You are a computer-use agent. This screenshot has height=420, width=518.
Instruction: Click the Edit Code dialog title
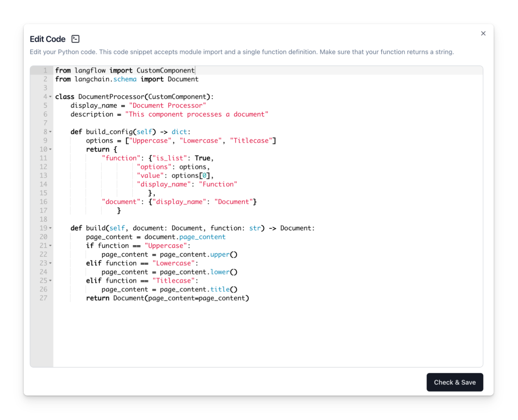click(x=48, y=39)
